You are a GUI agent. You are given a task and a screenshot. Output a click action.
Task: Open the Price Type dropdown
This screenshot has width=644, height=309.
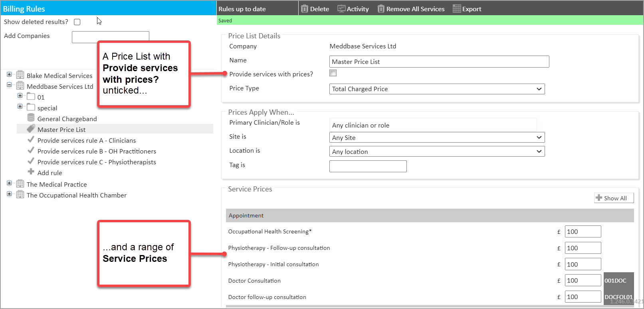pos(437,89)
